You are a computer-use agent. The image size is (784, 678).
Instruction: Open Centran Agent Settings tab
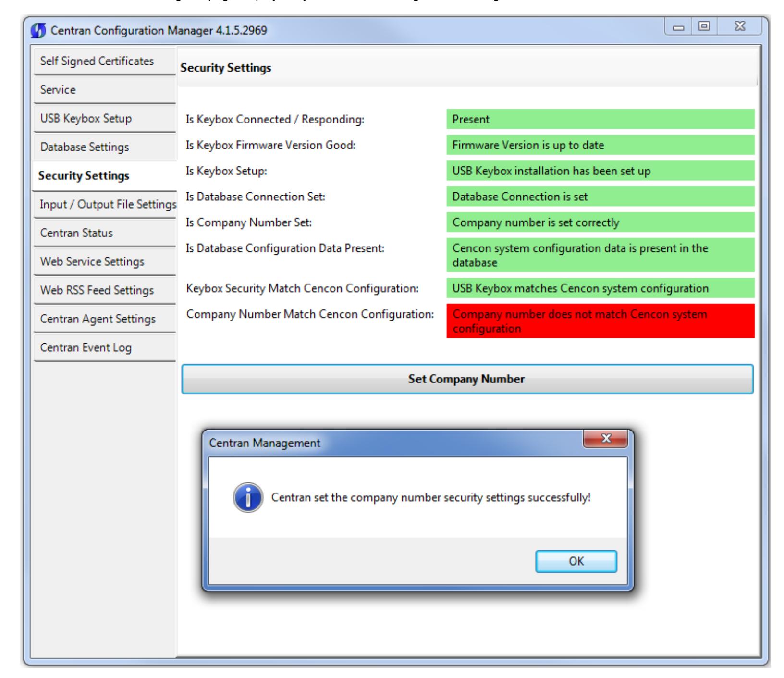pos(105,319)
